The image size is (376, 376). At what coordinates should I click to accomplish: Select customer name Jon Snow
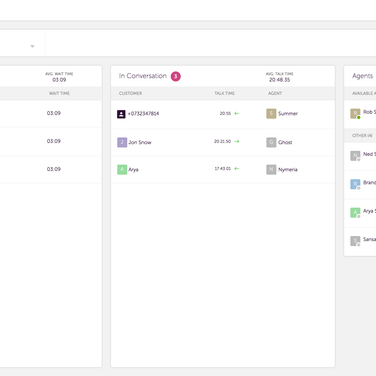pyautogui.click(x=140, y=142)
